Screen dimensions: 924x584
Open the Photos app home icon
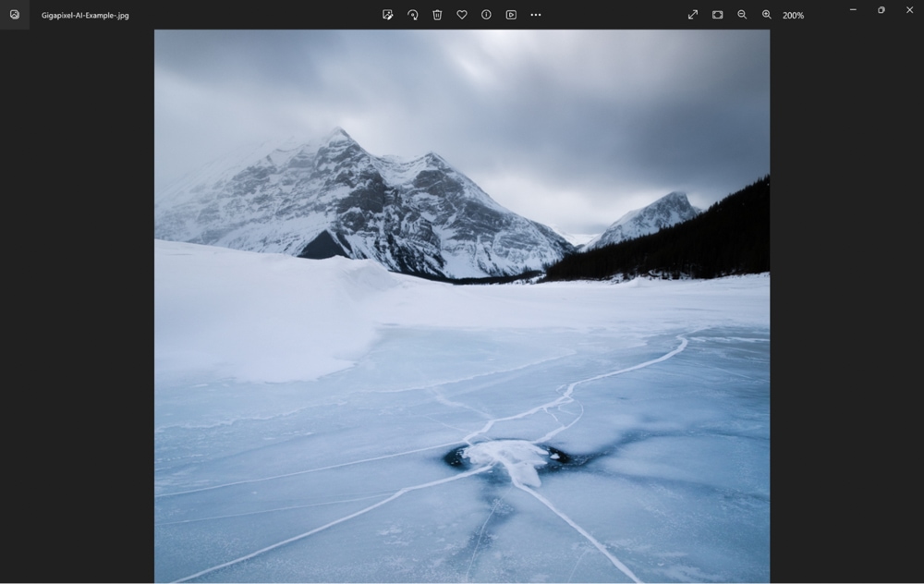[15, 15]
